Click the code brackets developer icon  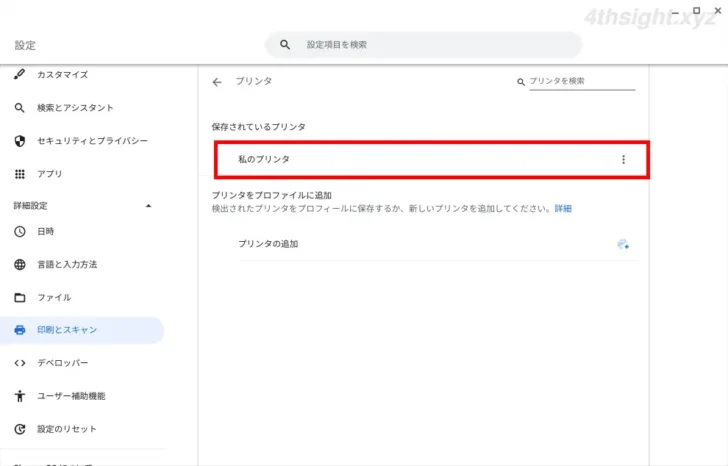20,363
